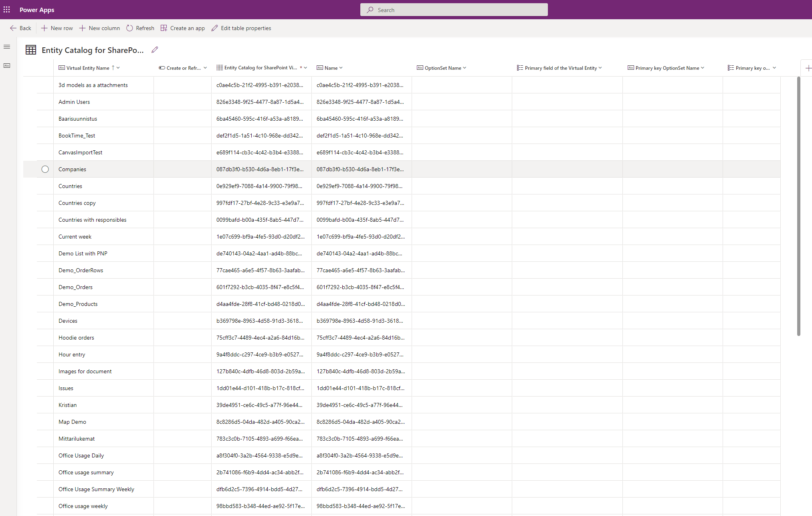Click Edit table properties button
This screenshot has width=812, height=516.
click(241, 28)
